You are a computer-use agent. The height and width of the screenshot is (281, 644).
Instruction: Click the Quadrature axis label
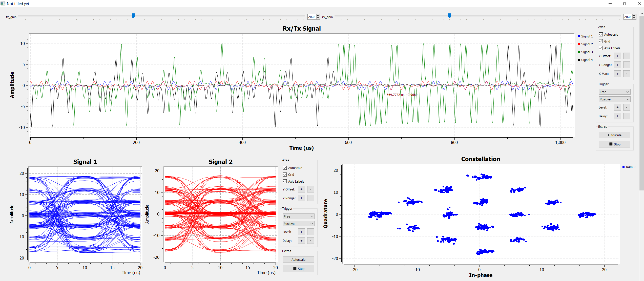(325, 214)
